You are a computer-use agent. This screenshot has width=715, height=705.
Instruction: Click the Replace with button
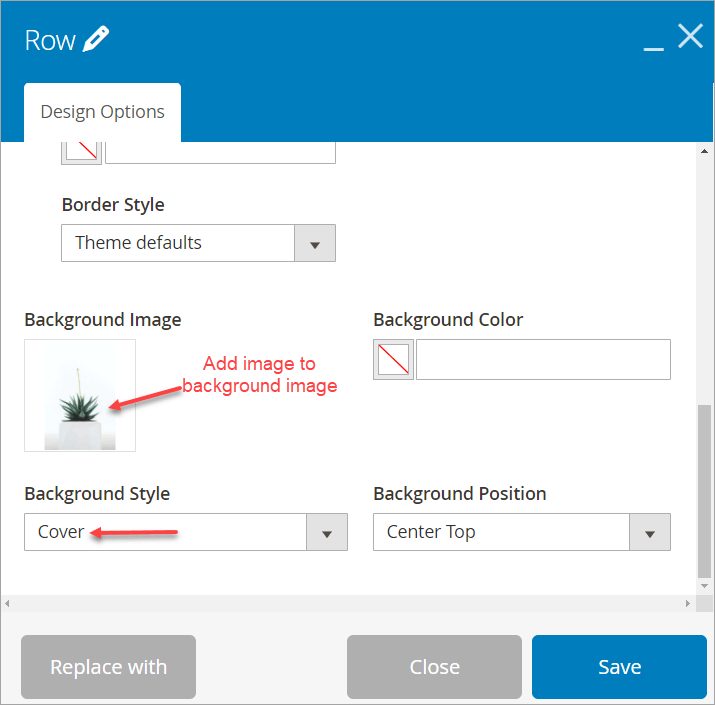[x=109, y=667]
